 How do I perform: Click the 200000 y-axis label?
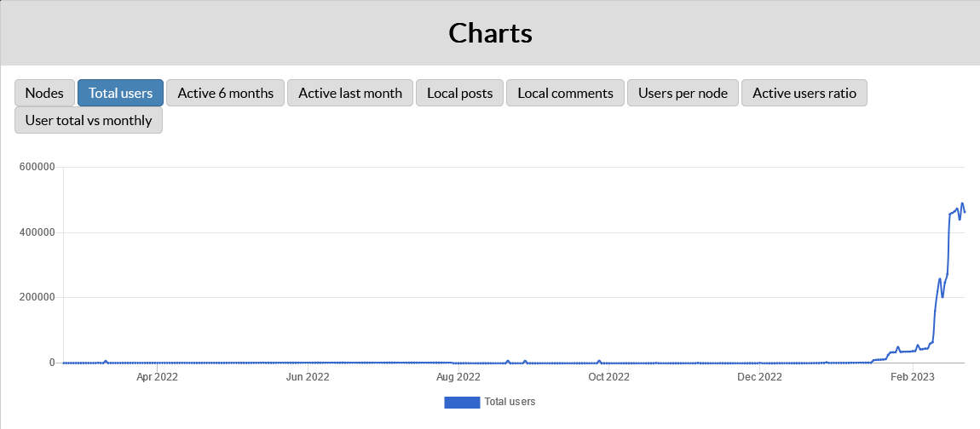[x=37, y=298]
